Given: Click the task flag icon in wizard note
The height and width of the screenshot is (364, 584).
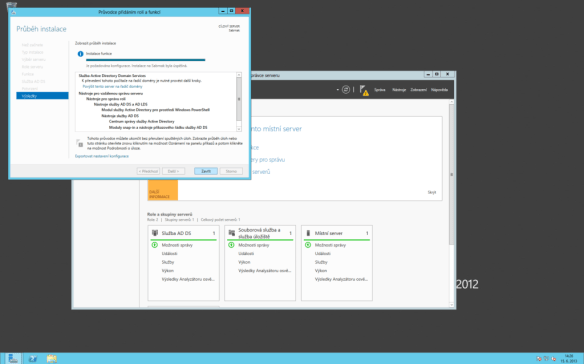Looking at the screenshot, I should (x=79, y=143).
